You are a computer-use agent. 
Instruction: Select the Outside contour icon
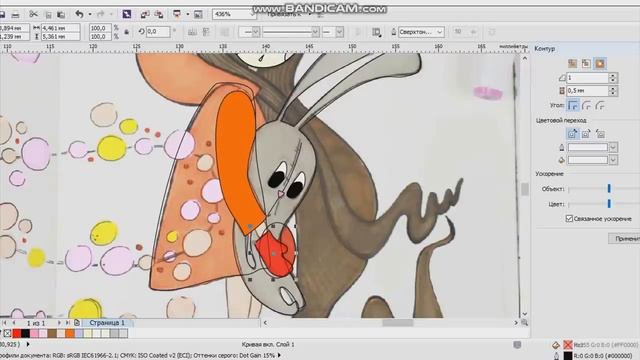[x=600, y=63]
